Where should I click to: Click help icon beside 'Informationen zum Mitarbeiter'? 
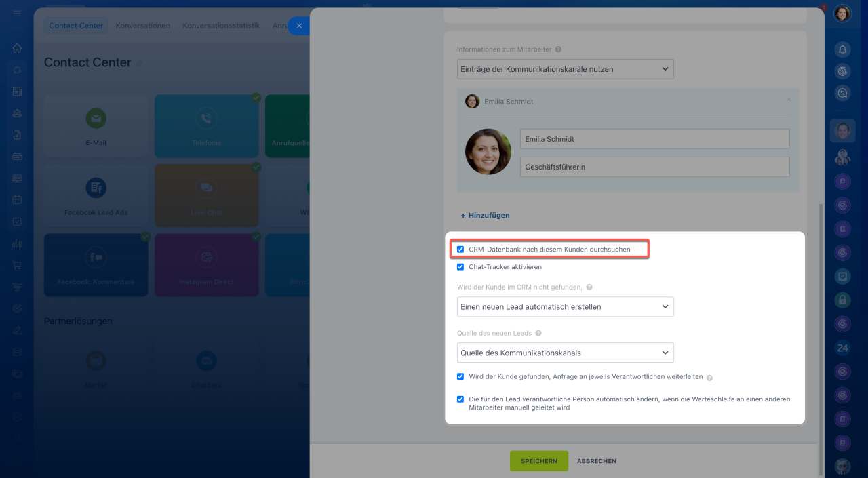click(558, 49)
